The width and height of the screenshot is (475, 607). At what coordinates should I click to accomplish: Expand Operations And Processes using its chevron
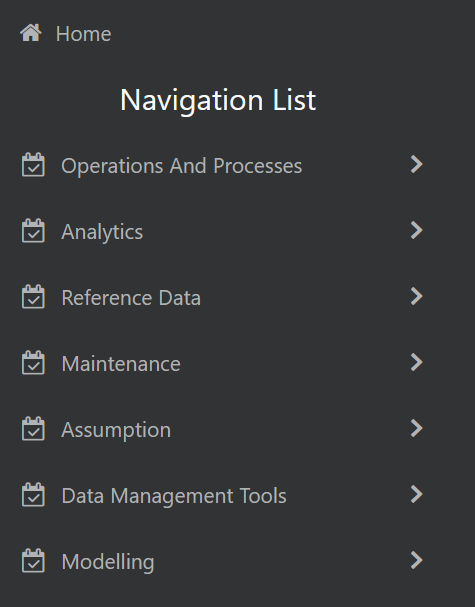coord(417,164)
